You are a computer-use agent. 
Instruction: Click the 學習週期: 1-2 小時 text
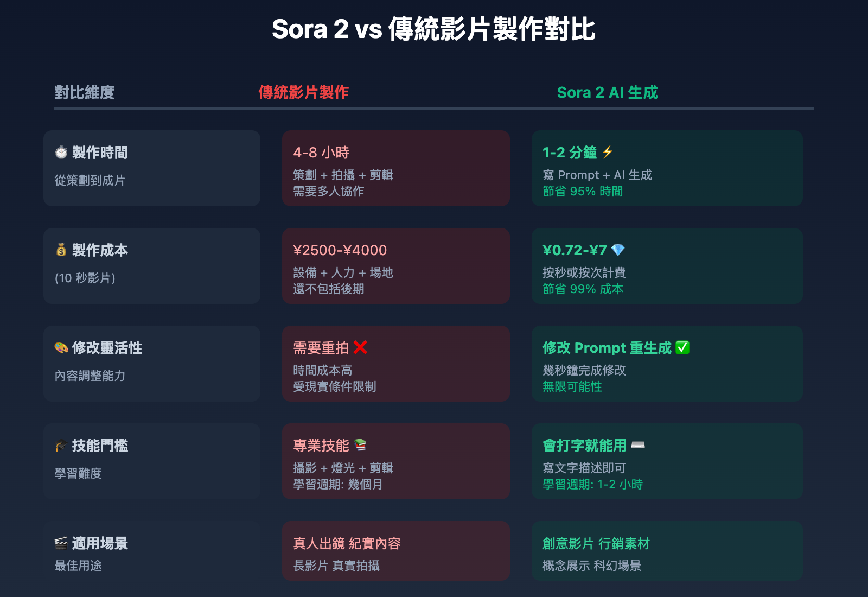[x=592, y=484]
